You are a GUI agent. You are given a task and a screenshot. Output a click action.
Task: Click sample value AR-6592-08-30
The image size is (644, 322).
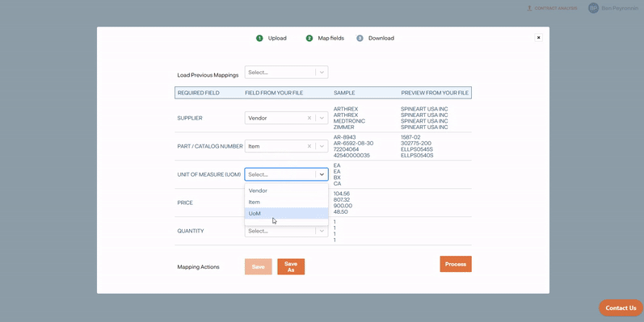tap(353, 144)
